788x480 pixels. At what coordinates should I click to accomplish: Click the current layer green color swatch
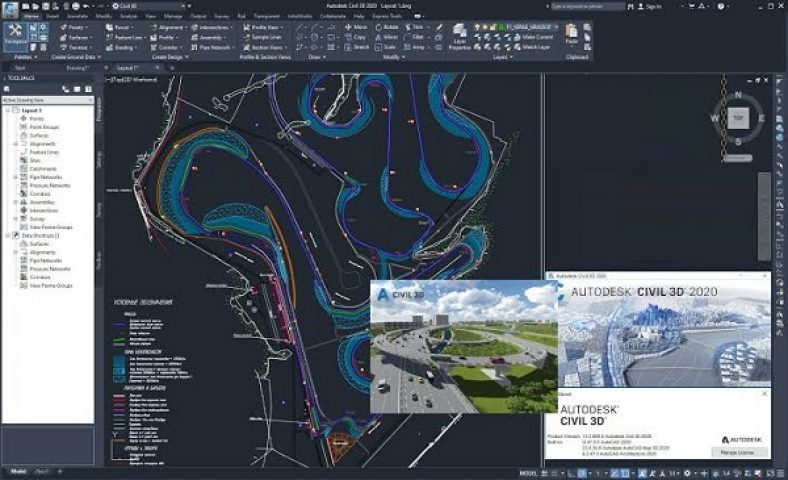502,27
